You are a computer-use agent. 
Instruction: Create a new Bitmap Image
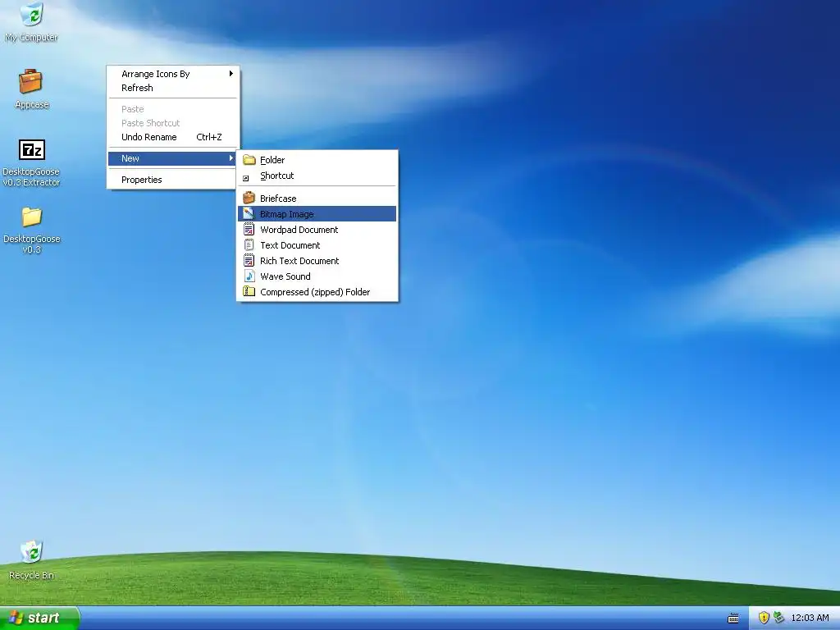317,214
